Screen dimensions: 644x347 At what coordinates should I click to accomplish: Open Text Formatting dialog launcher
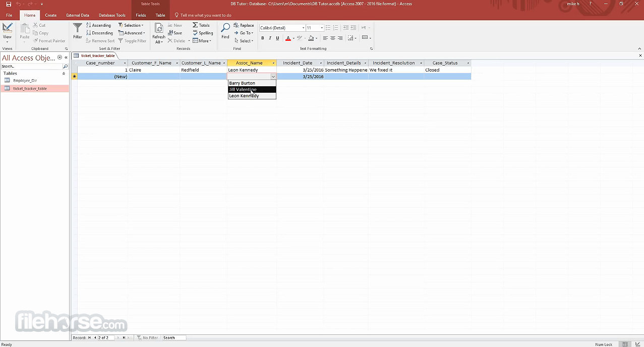372,49
